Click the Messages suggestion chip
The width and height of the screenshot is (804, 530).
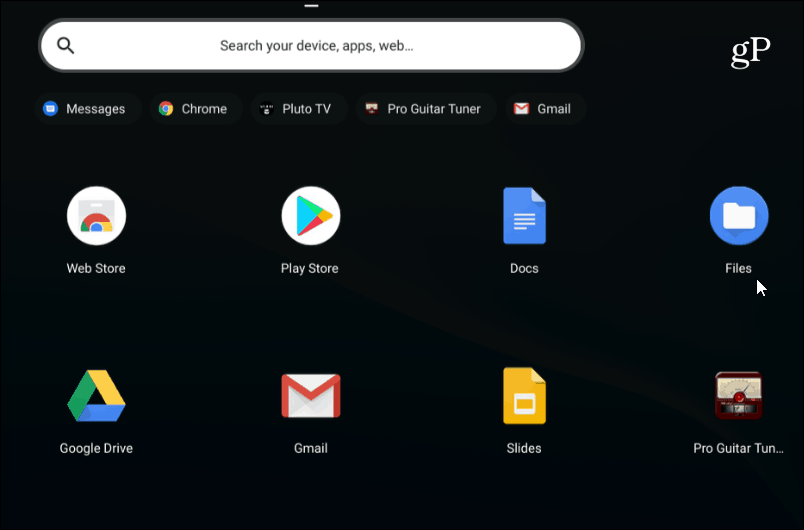tap(88, 109)
